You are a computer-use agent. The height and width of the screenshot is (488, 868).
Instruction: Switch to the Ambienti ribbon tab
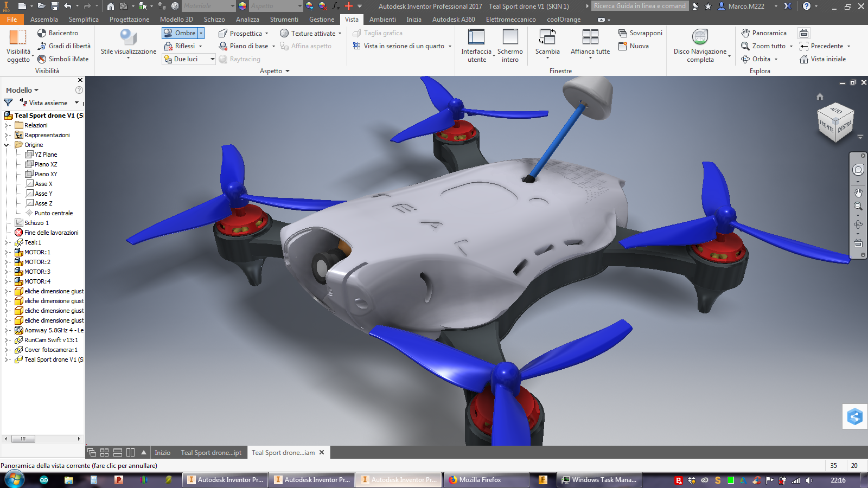point(382,20)
